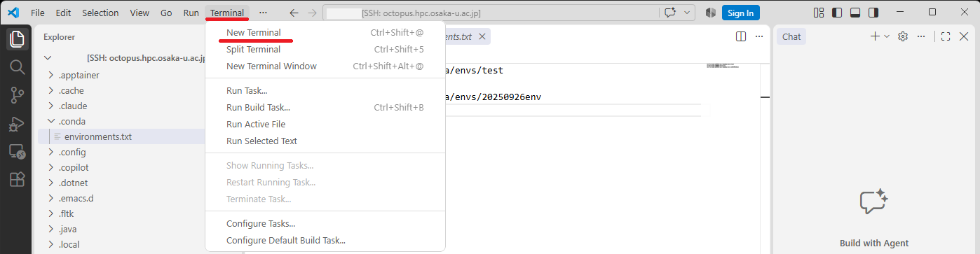
Task: Split the editor to the right
Action: [x=741, y=36]
